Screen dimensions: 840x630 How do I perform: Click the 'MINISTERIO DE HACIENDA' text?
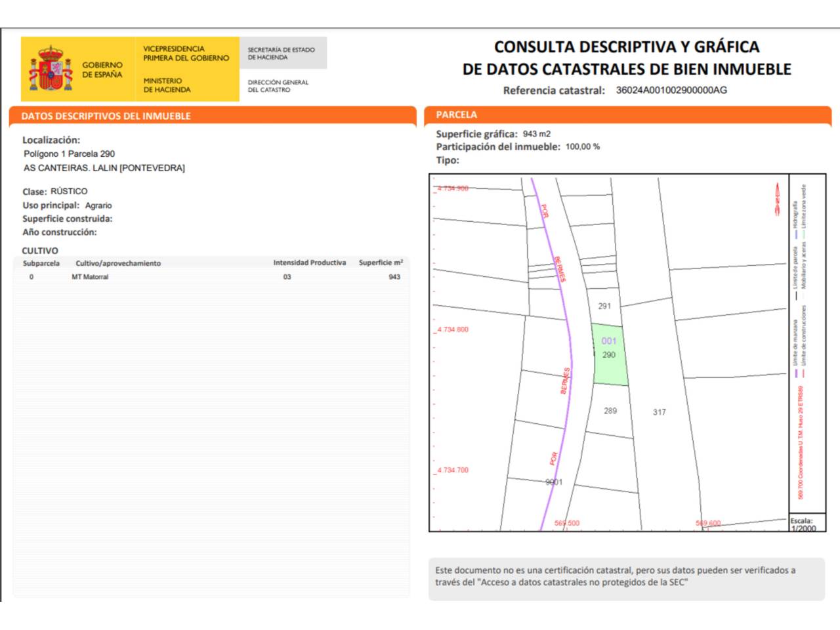tap(167, 85)
